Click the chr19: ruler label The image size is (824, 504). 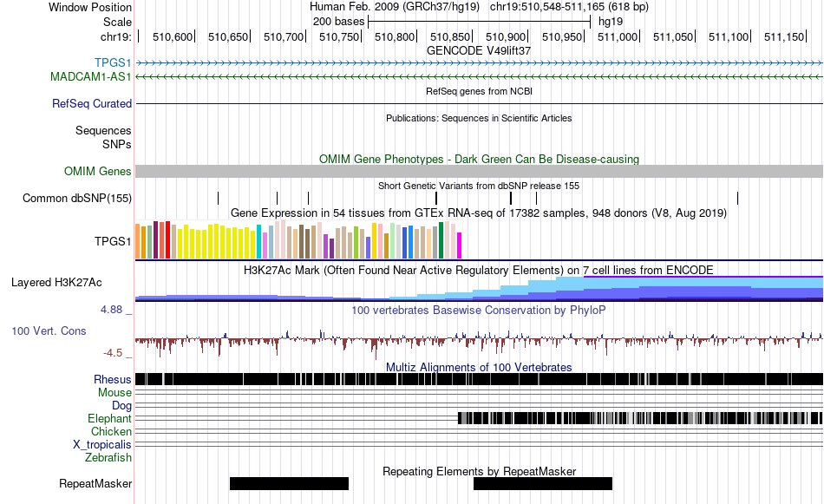click(115, 36)
